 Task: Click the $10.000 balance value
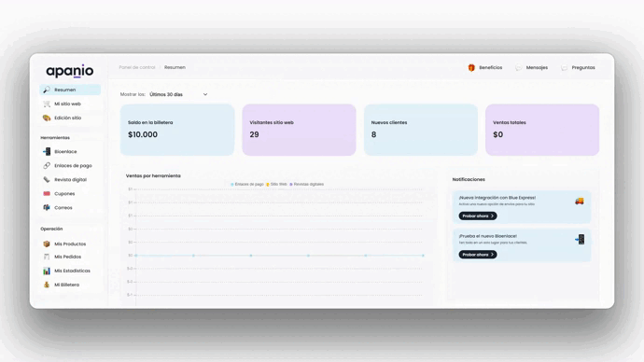pos(143,134)
